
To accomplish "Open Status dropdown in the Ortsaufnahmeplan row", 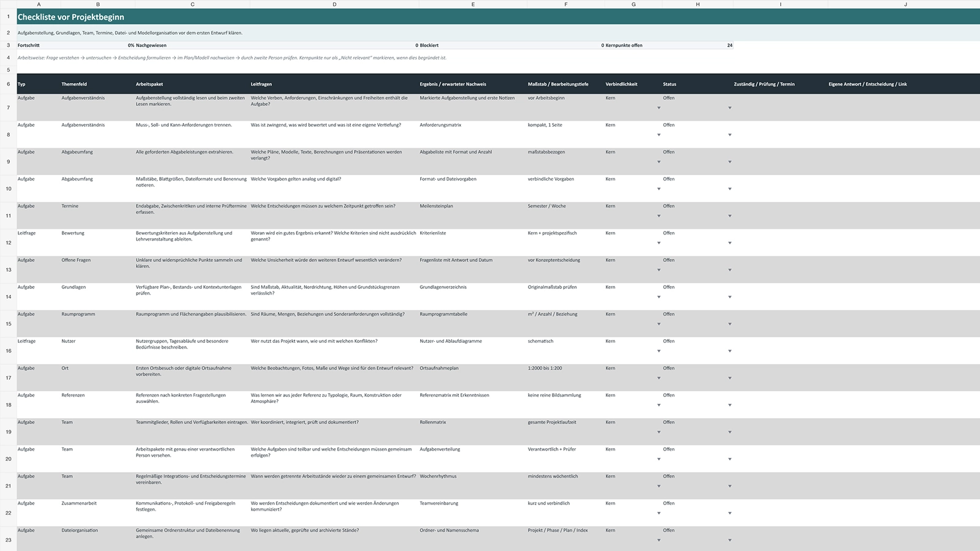I will 729,378.
